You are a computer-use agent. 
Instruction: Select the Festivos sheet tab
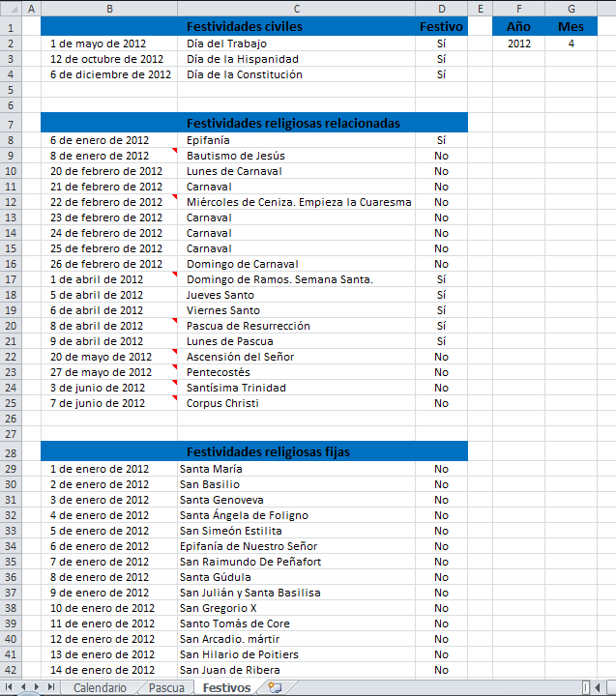[x=226, y=687]
